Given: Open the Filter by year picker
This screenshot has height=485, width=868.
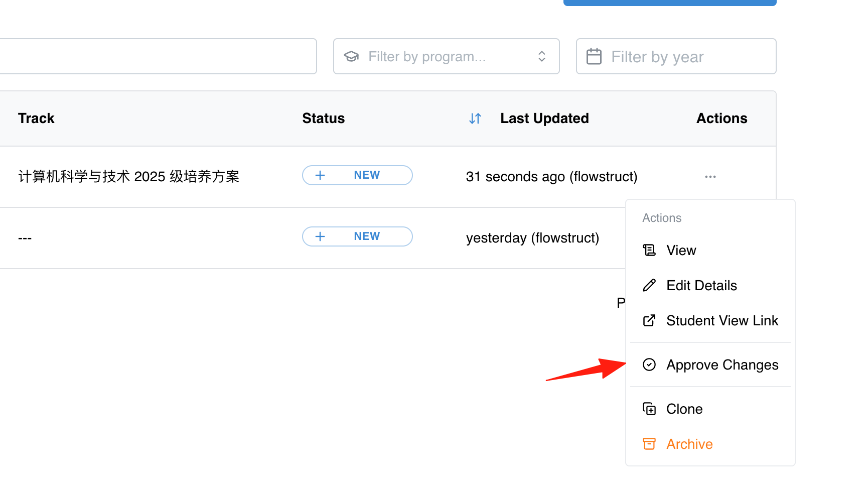Looking at the screenshot, I should [676, 56].
